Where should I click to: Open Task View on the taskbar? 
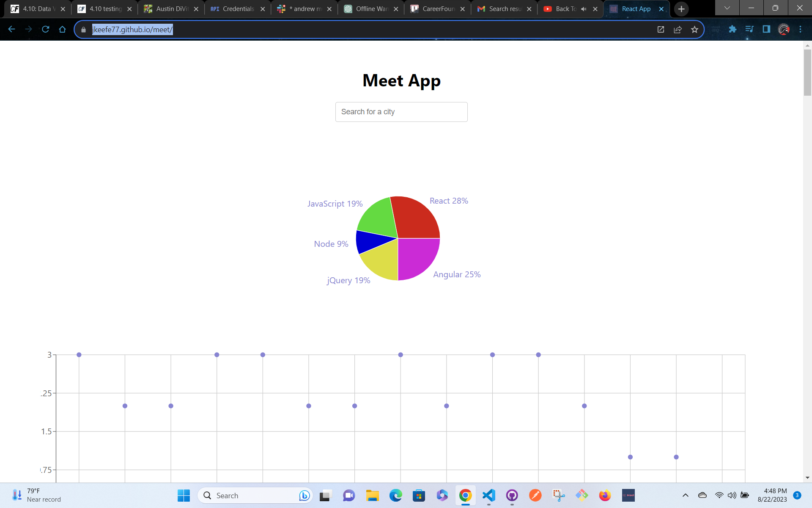pyautogui.click(x=325, y=495)
